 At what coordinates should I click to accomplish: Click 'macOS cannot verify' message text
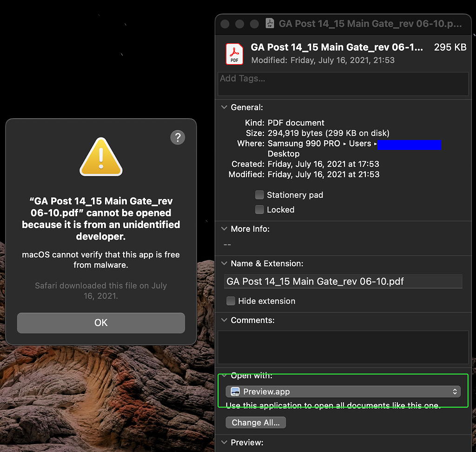coord(101,260)
